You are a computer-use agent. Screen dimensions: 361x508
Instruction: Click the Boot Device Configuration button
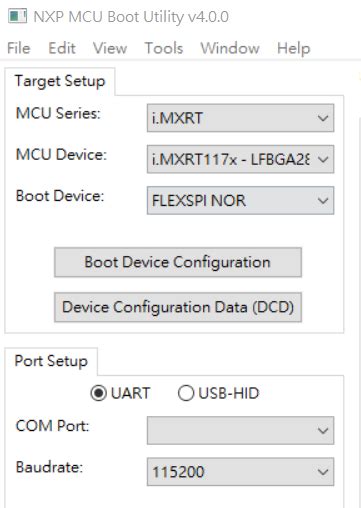(x=178, y=262)
